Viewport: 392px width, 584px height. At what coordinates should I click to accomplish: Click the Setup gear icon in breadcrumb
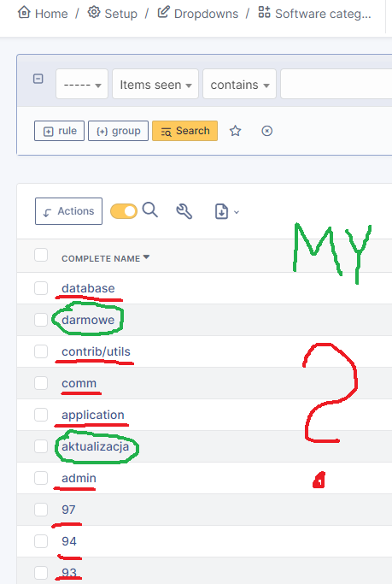pos(94,12)
